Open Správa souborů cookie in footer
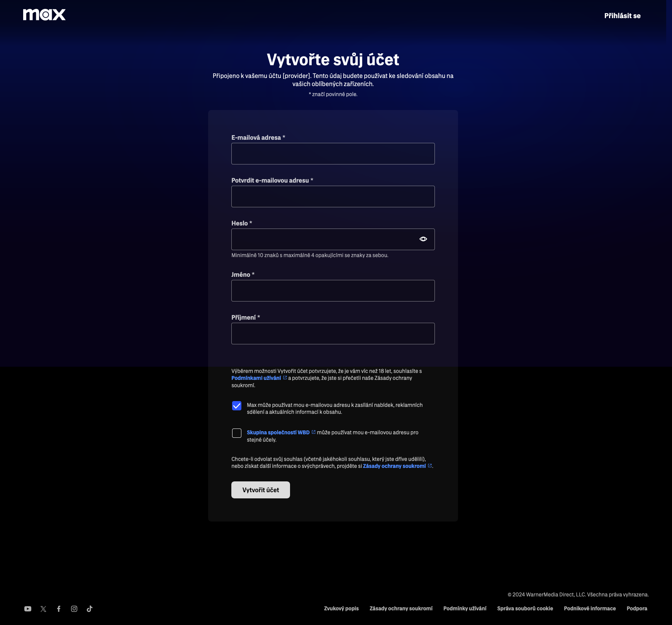Screen dimensions: 672x625 [x=525, y=609]
